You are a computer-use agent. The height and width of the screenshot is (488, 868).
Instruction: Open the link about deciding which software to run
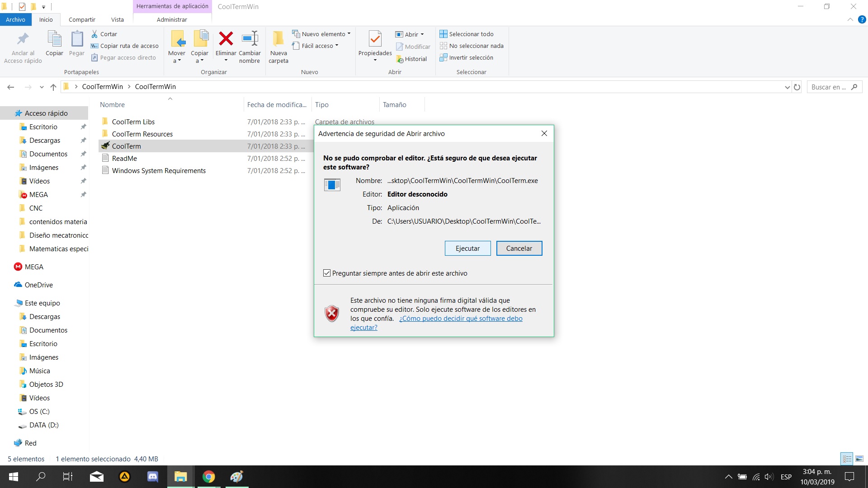tap(460, 319)
